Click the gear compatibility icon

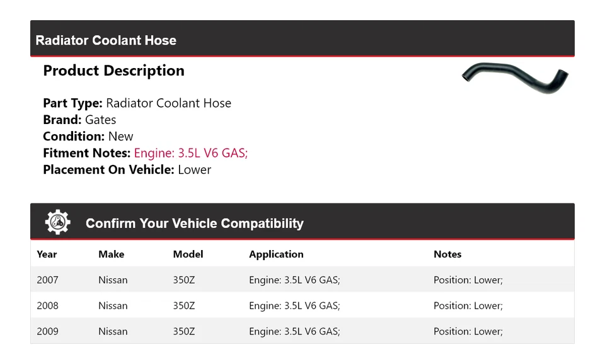(x=58, y=223)
